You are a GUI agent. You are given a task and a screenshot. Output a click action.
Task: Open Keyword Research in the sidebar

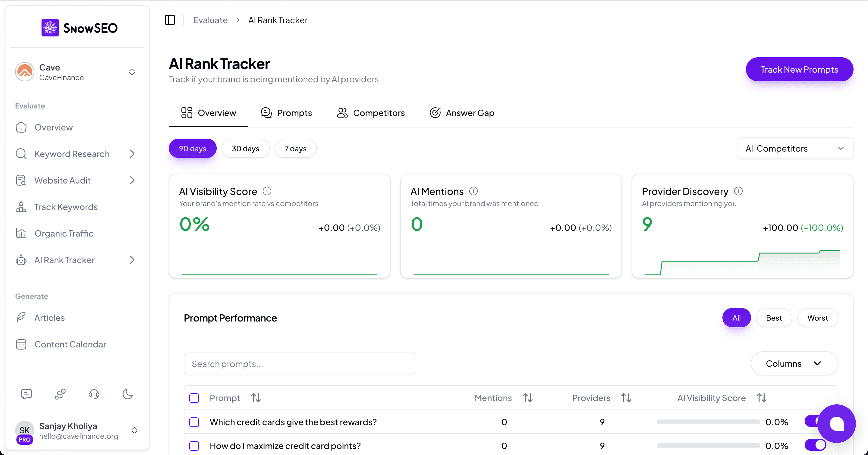pos(71,154)
